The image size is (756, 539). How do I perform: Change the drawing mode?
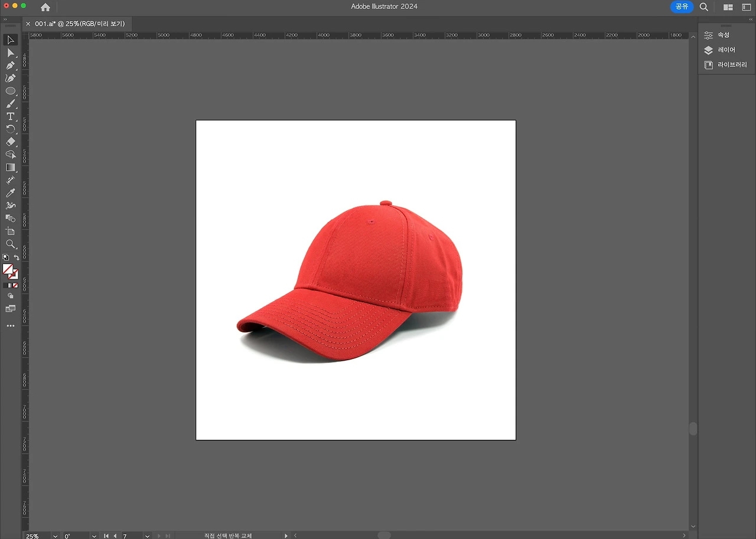(x=11, y=296)
